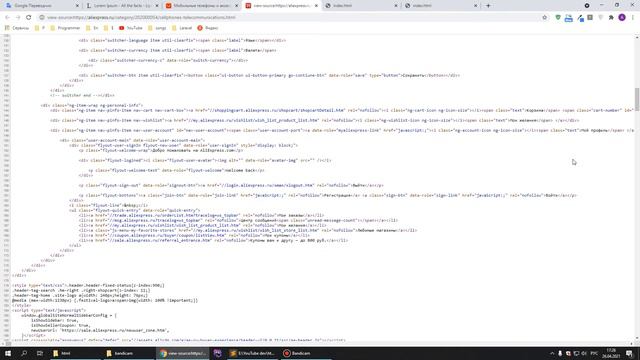Reload the view-source page

click(29, 18)
